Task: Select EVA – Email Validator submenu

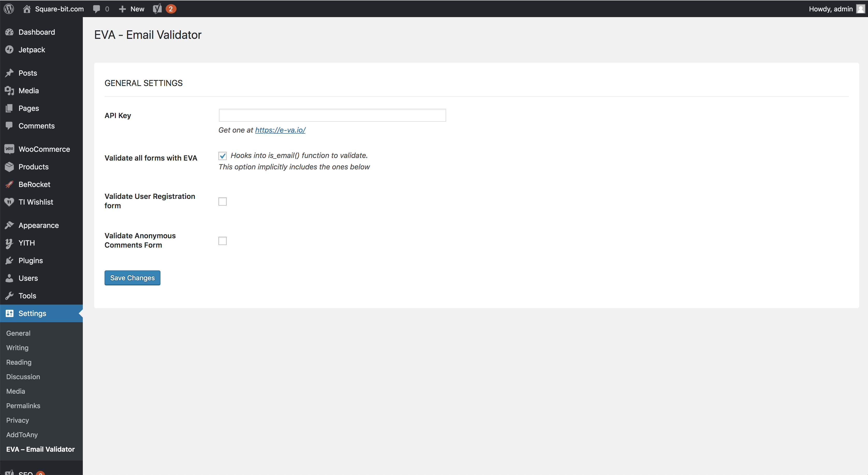Action: [x=40, y=449]
